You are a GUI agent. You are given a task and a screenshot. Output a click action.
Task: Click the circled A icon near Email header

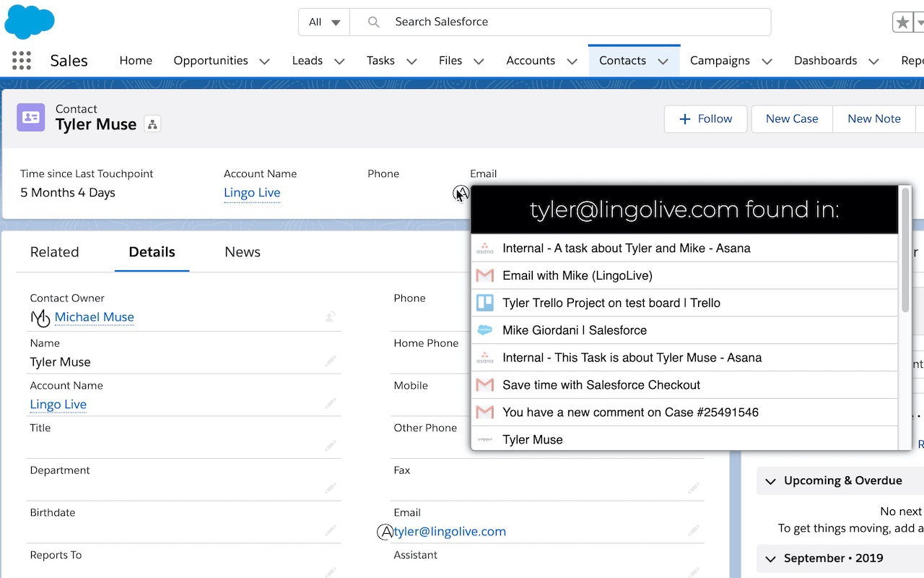click(461, 193)
